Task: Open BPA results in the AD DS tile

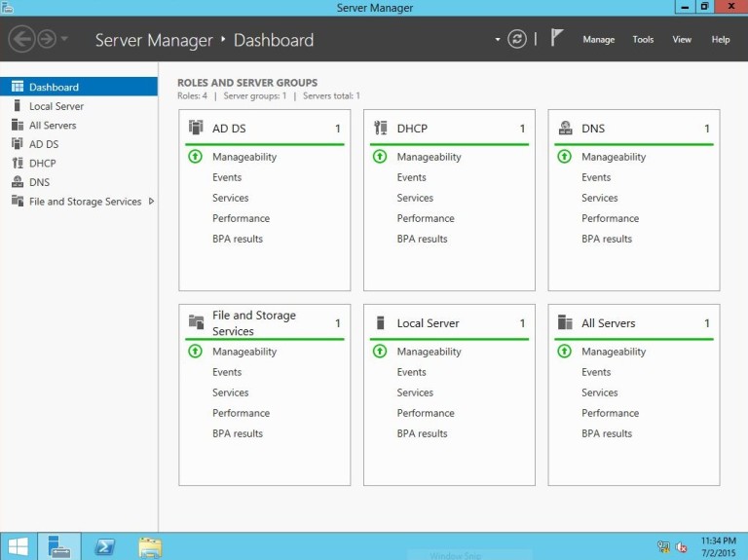Action: 238,239
